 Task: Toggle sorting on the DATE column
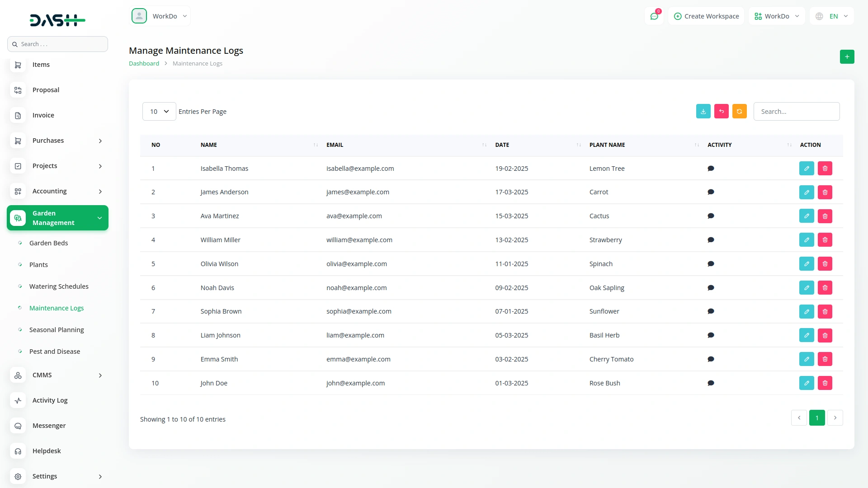coord(578,145)
